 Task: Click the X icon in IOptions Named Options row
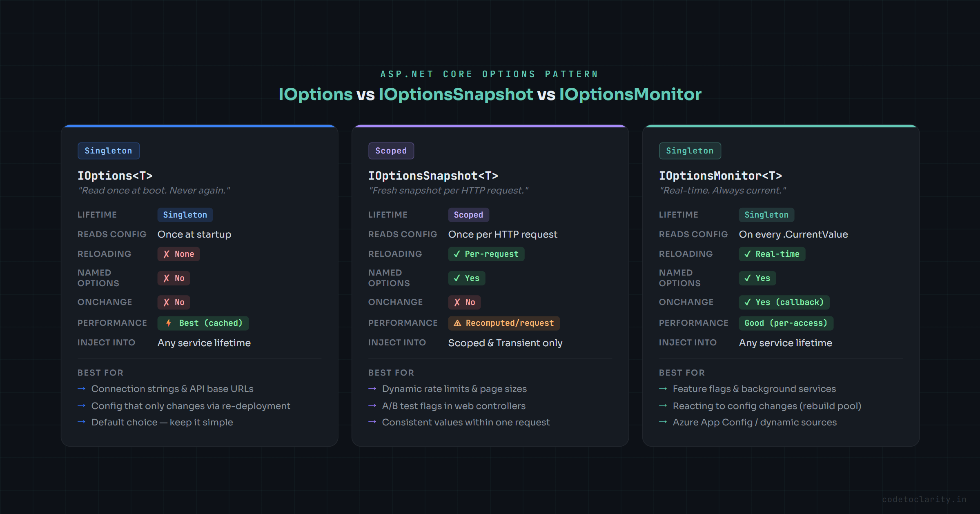click(165, 278)
